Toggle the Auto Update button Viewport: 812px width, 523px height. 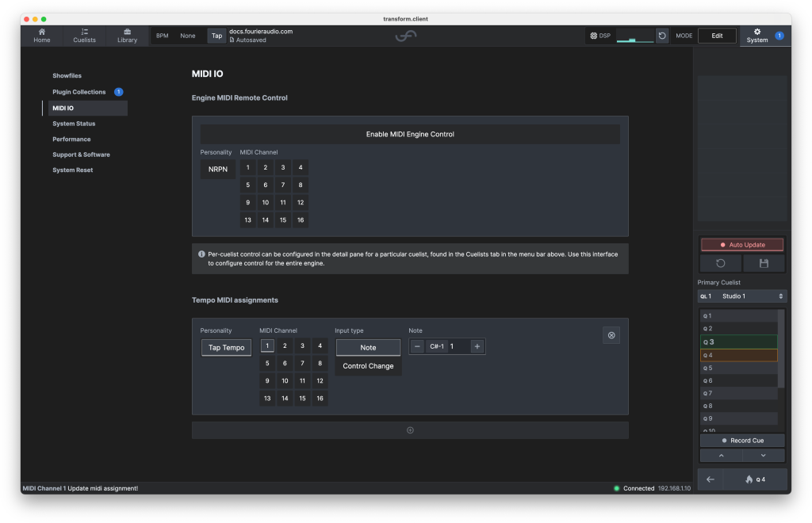742,245
